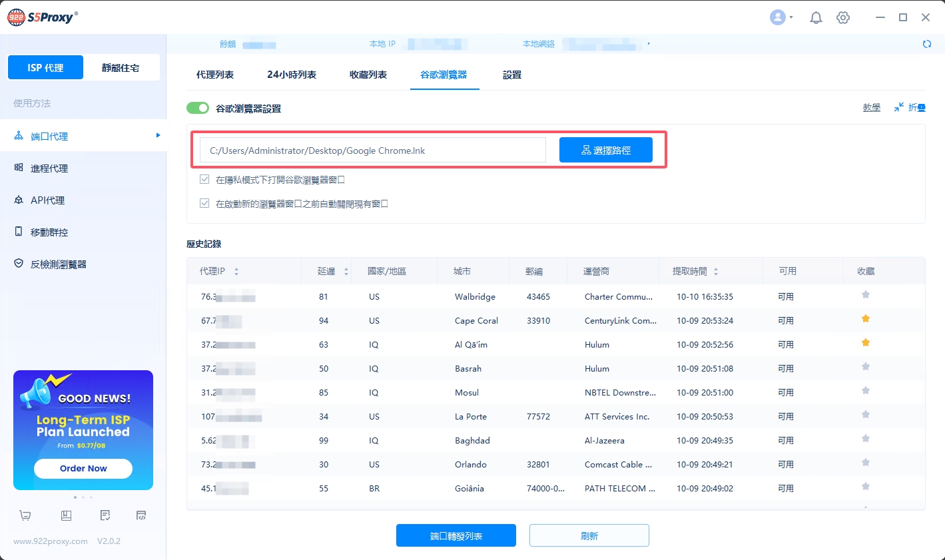Uncheck auto-close existing windows checkbox
Viewport: 945px width, 560px height.
(204, 203)
